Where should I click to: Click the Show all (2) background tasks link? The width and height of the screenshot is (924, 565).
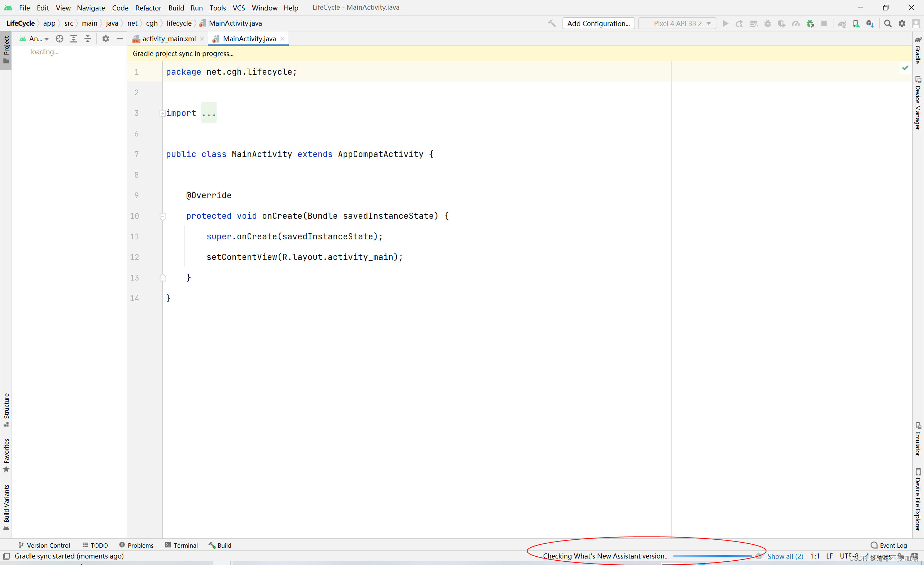pyautogui.click(x=785, y=556)
